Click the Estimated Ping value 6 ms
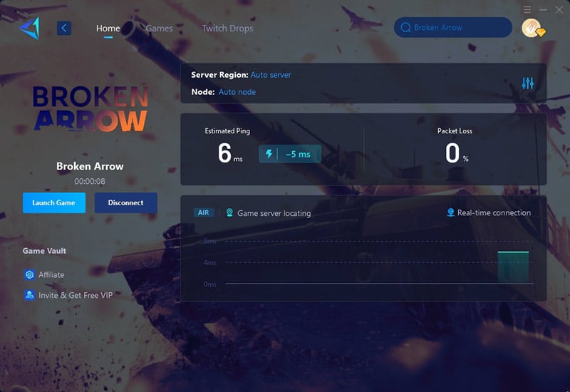Image resolution: width=570 pixels, height=392 pixels. point(229,153)
